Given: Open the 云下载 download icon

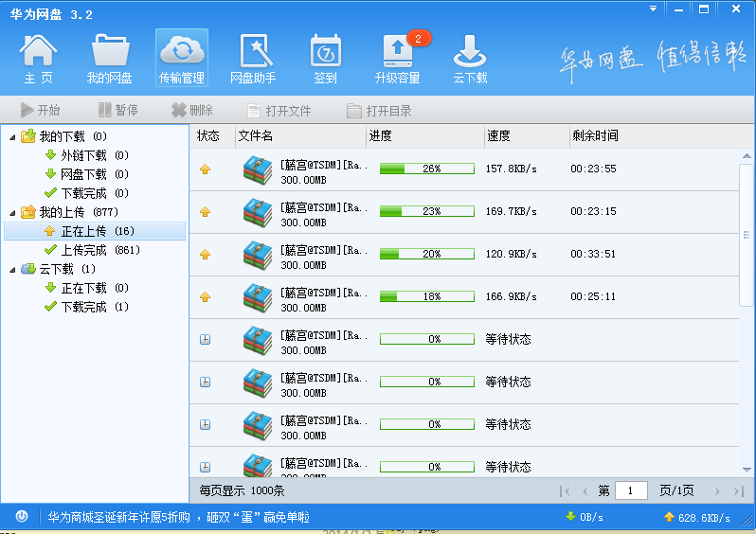Looking at the screenshot, I should [470, 59].
